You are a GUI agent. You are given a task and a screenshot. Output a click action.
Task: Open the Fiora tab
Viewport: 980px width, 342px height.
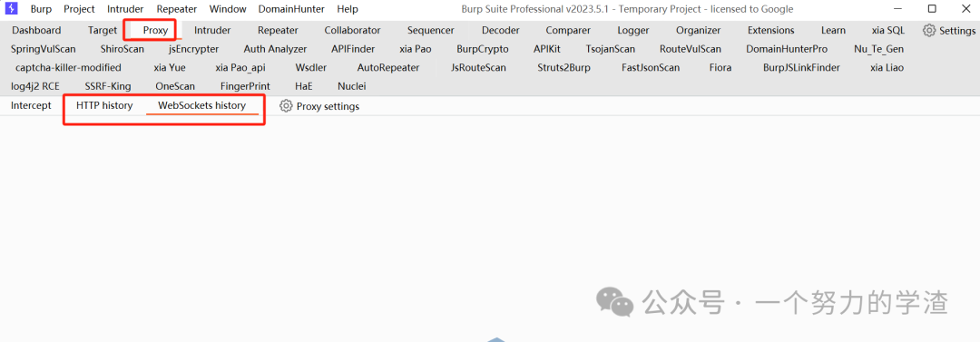click(x=720, y=67)
